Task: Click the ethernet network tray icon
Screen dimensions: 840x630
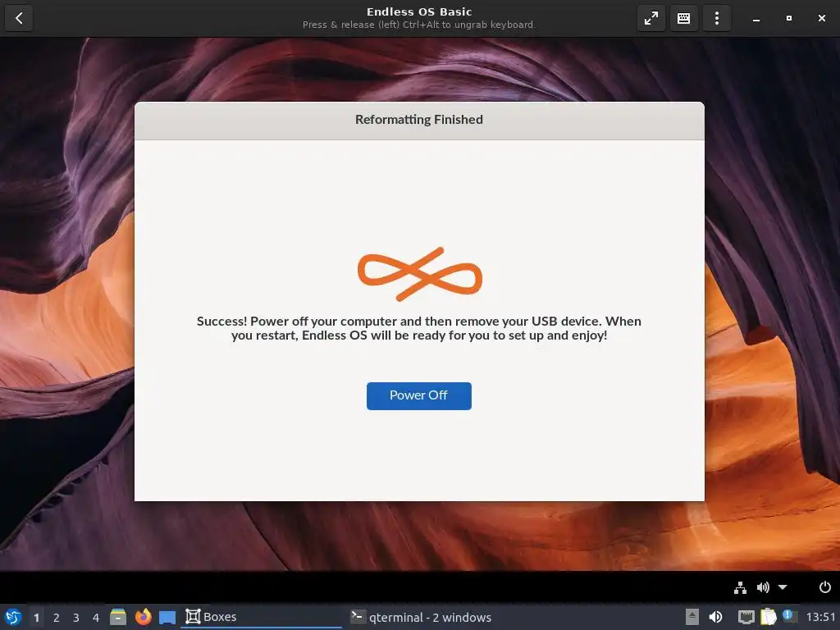Action: [746, 617]
